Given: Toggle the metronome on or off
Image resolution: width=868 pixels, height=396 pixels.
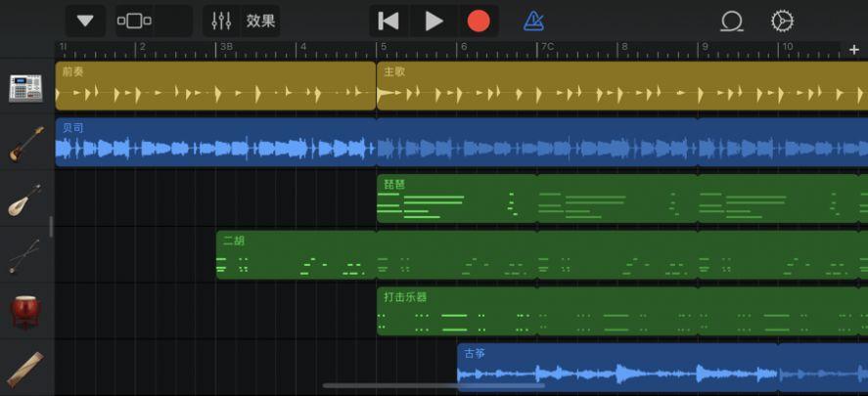Looking at the screenshot, I should [x=533, y=21].
